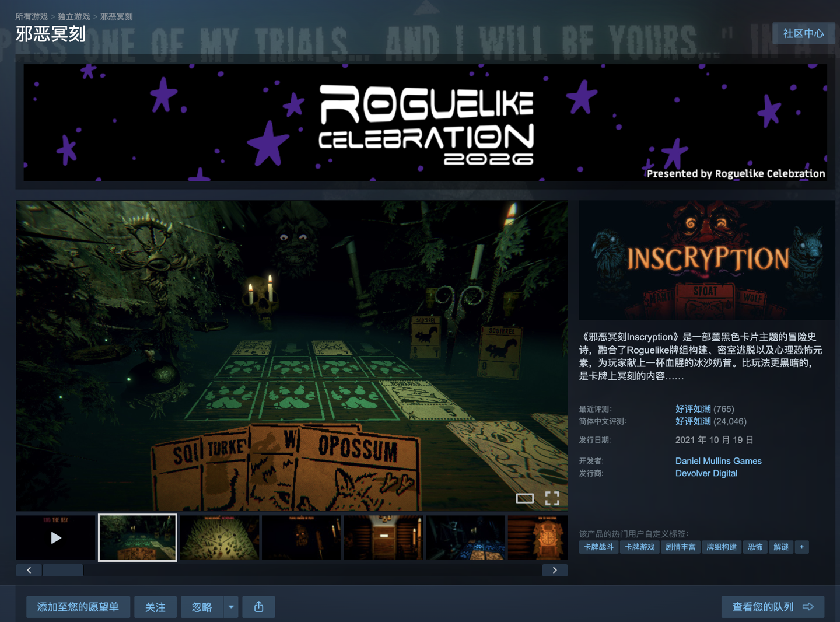Open the 独立游戏 breadcrumb link

(x=74, y=17)
